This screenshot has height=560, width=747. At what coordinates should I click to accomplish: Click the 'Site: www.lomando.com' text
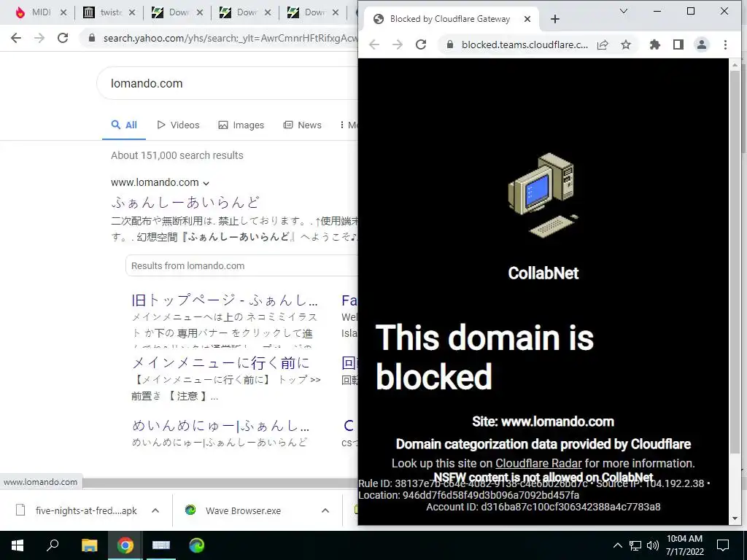pos(543,422)
